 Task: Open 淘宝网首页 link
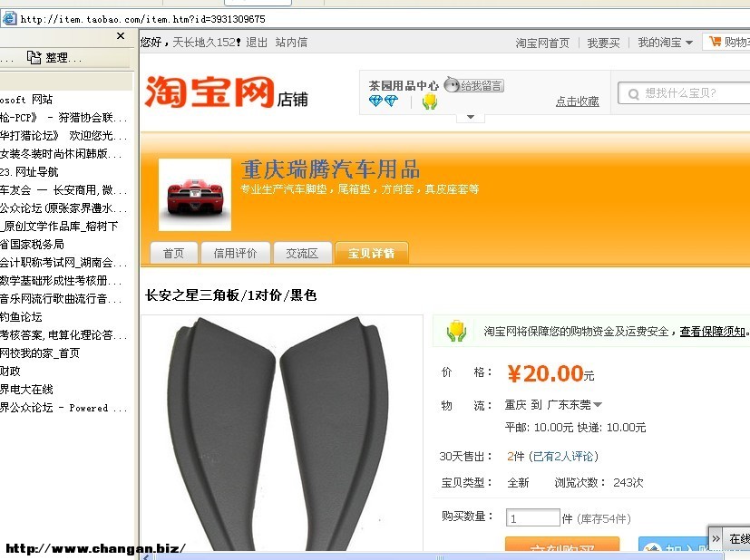pos(542,43)
